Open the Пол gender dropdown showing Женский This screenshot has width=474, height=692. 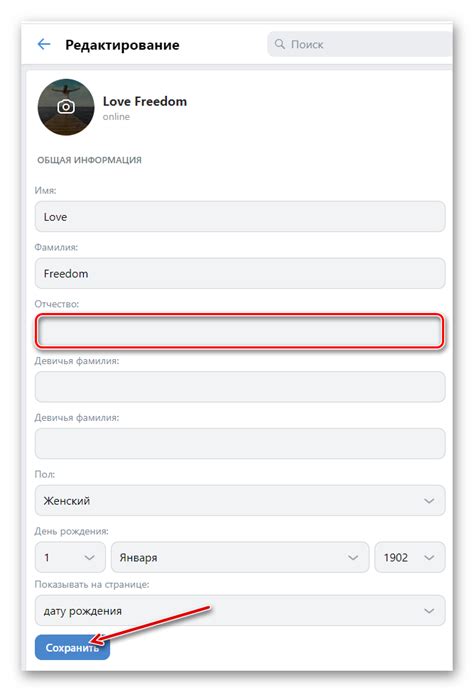point(240,500)
